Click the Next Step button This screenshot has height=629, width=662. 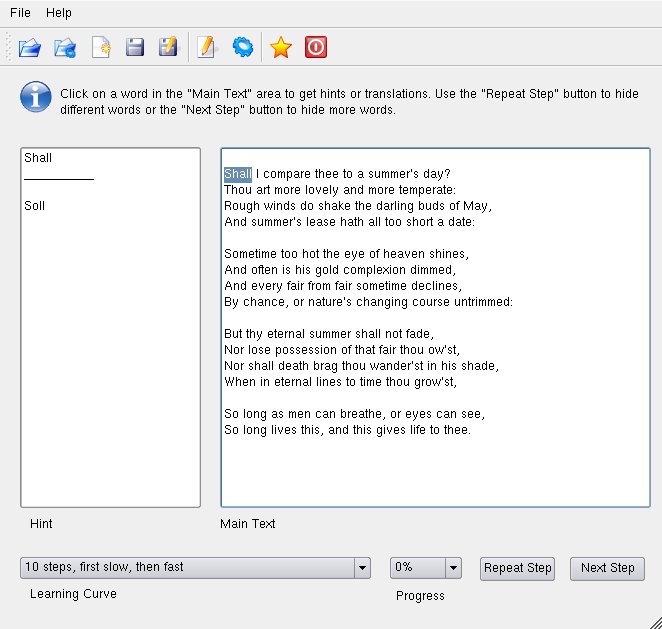click(607, 569)
